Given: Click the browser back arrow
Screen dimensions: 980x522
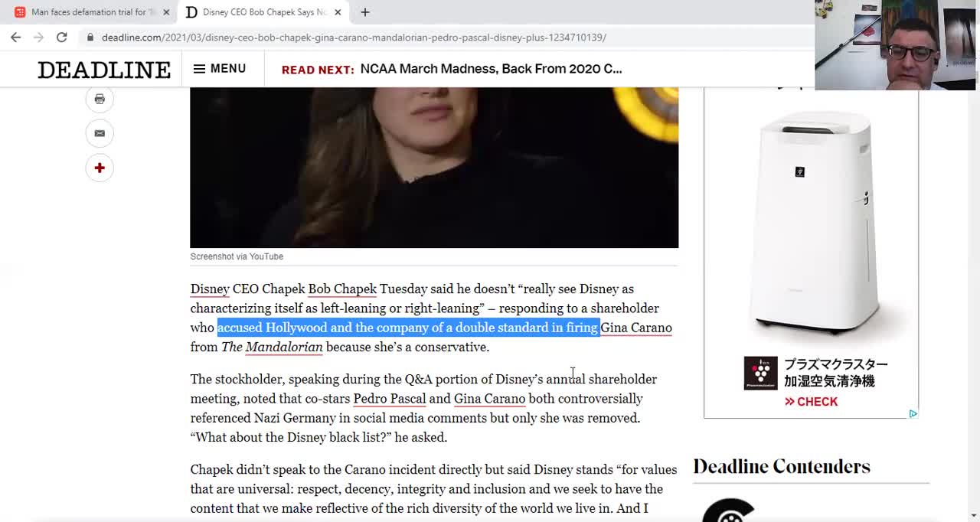Looking at the screenshot, I should click(x=15, y=37).
